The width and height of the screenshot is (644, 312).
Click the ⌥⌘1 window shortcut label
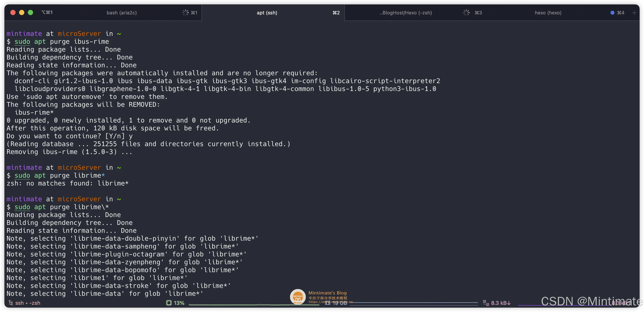click(47, 12)
